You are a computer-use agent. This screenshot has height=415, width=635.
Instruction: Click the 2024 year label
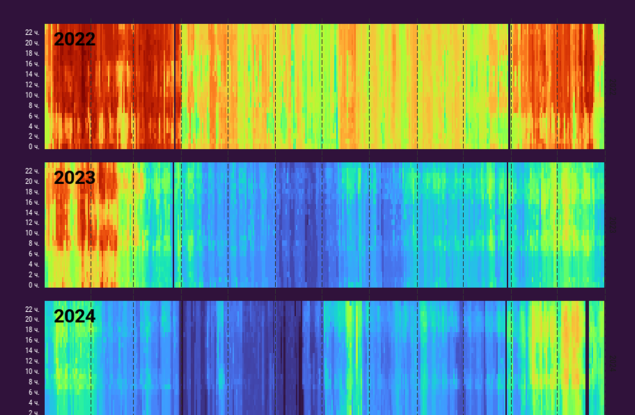pyautogui.click(x=74, y=316)
